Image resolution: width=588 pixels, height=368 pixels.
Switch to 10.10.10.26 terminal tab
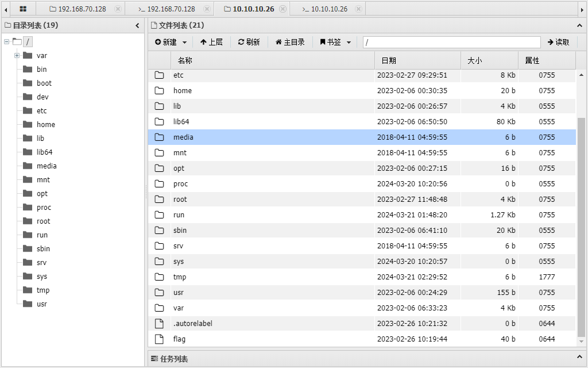(x=325, y=9)
